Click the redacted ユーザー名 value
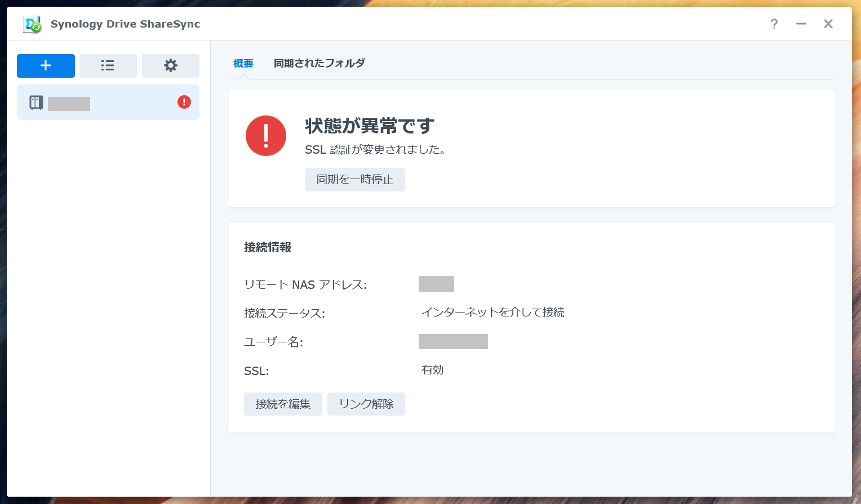861x504 pixels. [x=453, y=341]
